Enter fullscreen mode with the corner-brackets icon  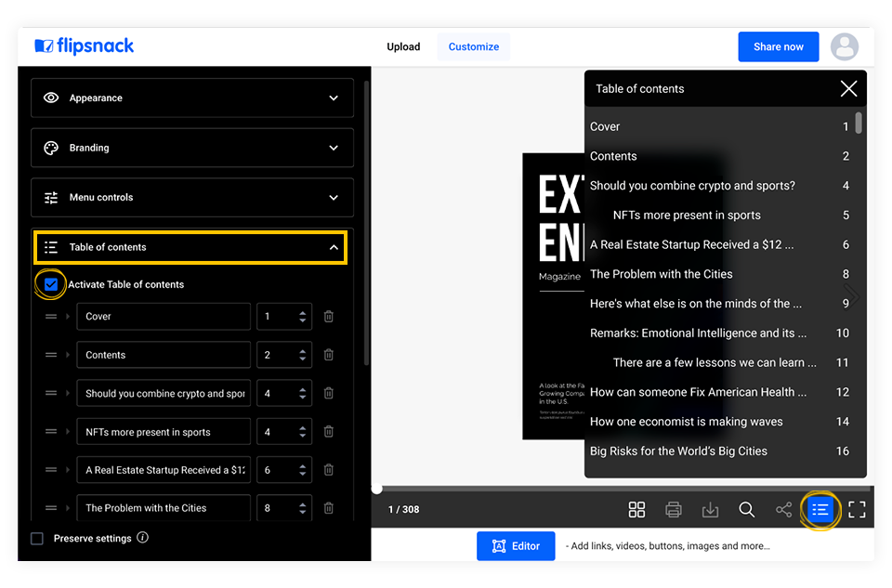pyautogui.click(x=857, y=509)
